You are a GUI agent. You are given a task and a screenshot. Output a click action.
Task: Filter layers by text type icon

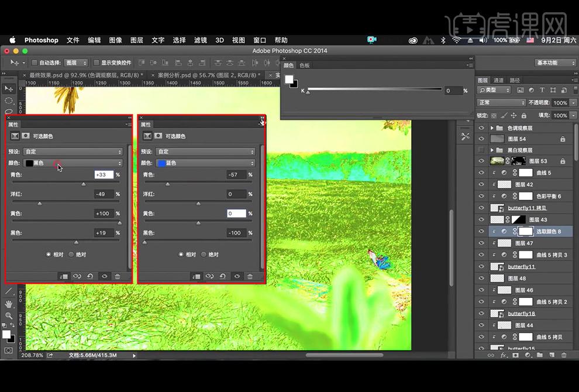[542, 90]
